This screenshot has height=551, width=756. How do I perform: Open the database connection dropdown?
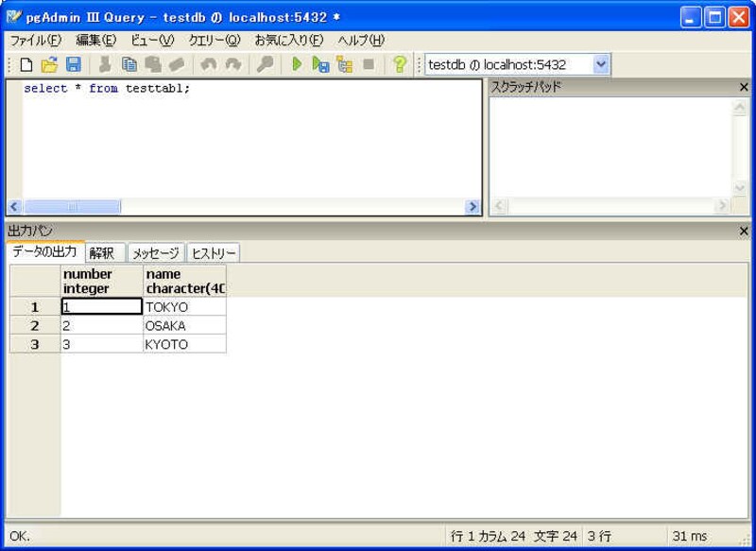pos(601,65)
